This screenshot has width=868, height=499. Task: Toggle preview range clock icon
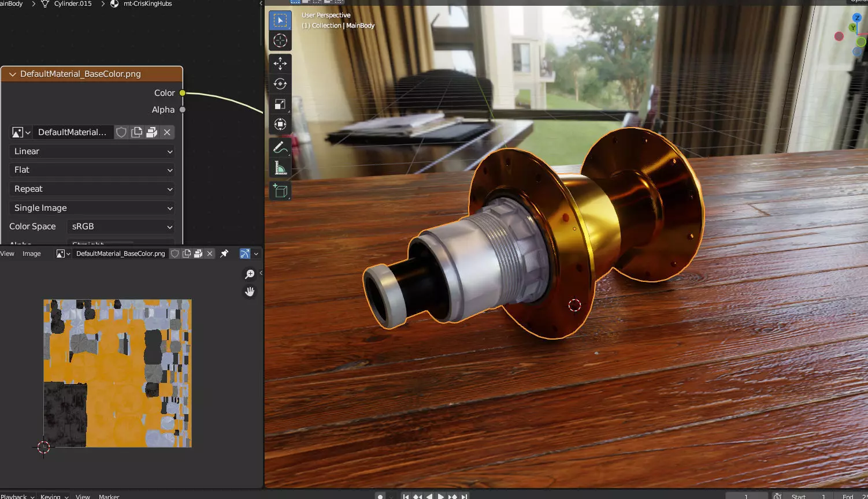click(777, 496)
